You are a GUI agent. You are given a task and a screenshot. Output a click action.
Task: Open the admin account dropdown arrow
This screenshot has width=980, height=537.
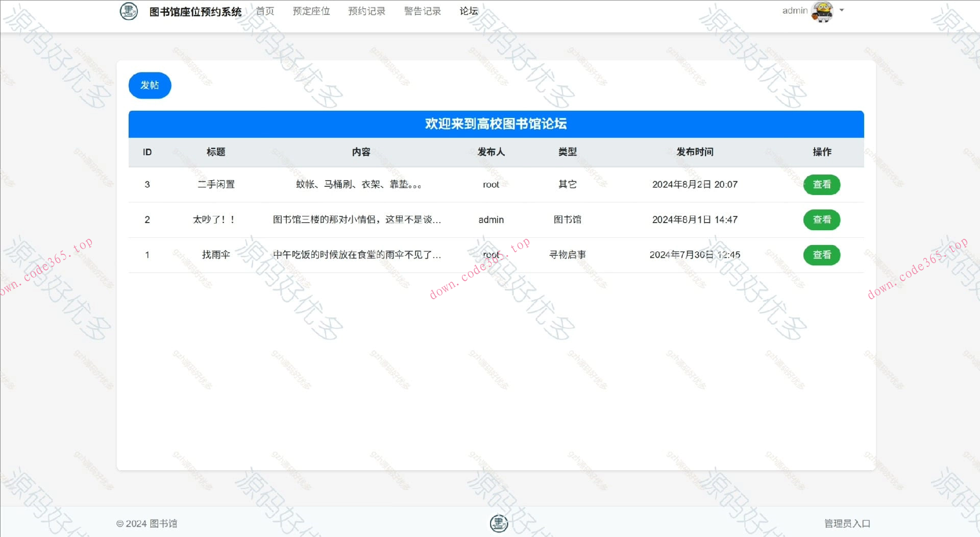coord(842,10)
